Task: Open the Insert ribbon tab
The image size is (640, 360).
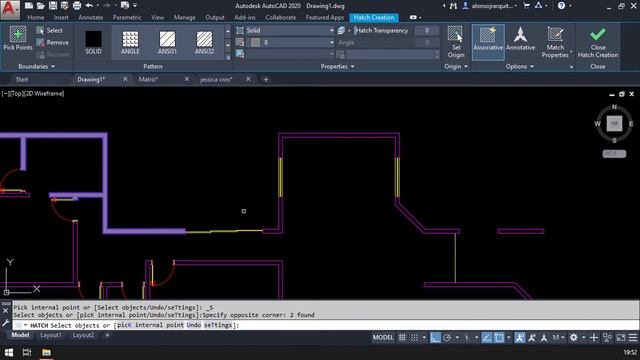Action: click(61, 18)
